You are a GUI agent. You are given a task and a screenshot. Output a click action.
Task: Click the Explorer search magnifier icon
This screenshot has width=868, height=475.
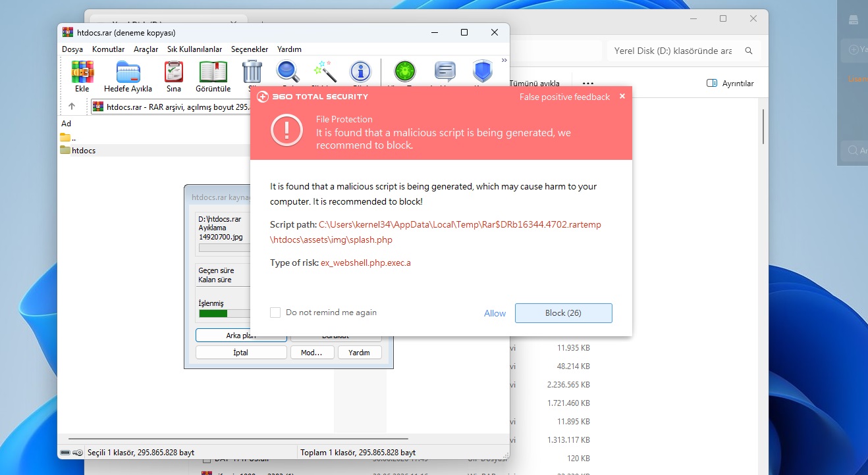[x=749, y=51]
